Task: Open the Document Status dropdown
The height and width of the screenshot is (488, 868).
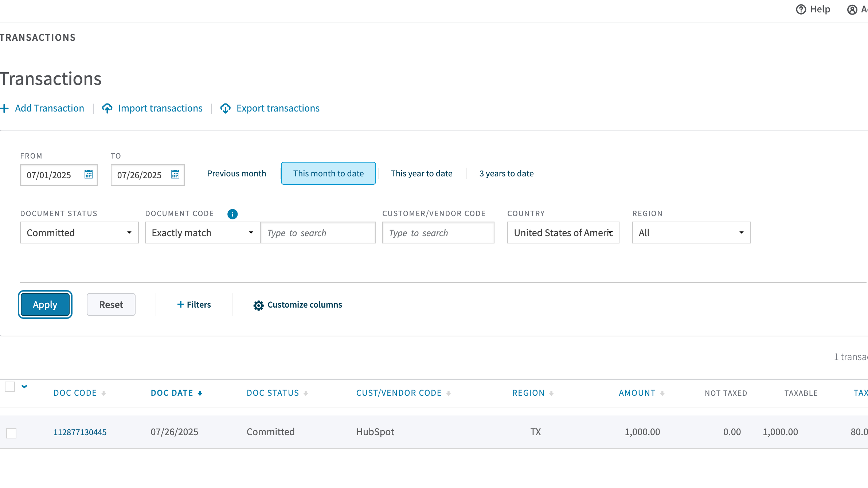Action: 79,233
